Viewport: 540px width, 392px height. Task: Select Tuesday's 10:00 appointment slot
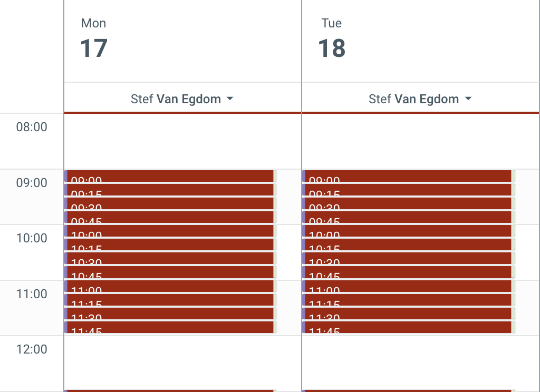pos(408,231)
